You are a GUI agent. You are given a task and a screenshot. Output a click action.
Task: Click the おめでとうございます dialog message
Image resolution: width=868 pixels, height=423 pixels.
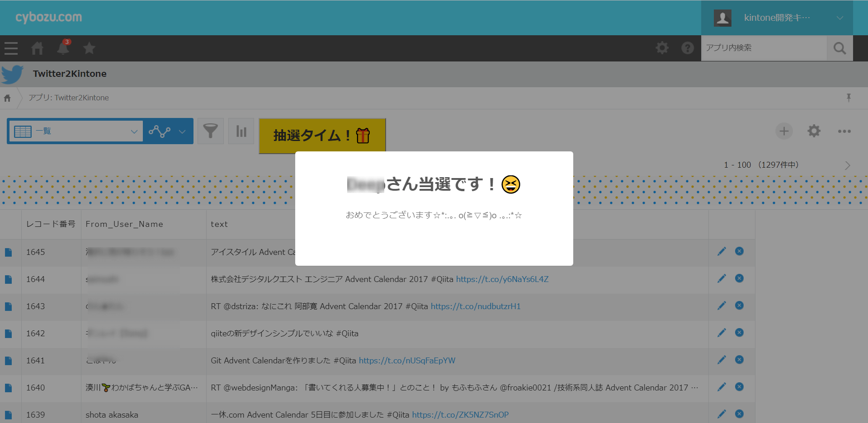tap(434, 216)
